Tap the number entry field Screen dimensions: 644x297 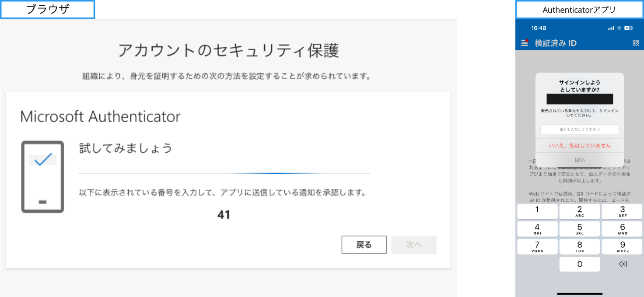coord(580,129)
